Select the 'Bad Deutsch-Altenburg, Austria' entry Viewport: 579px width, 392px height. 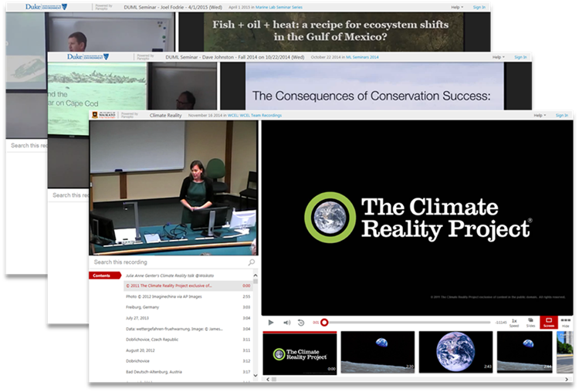pyautogui.click(x=188, y=372)
